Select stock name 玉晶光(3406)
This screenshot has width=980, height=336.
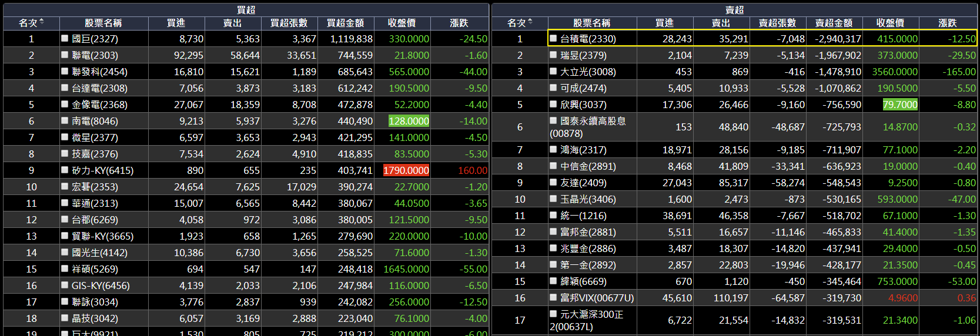[588, 199]
